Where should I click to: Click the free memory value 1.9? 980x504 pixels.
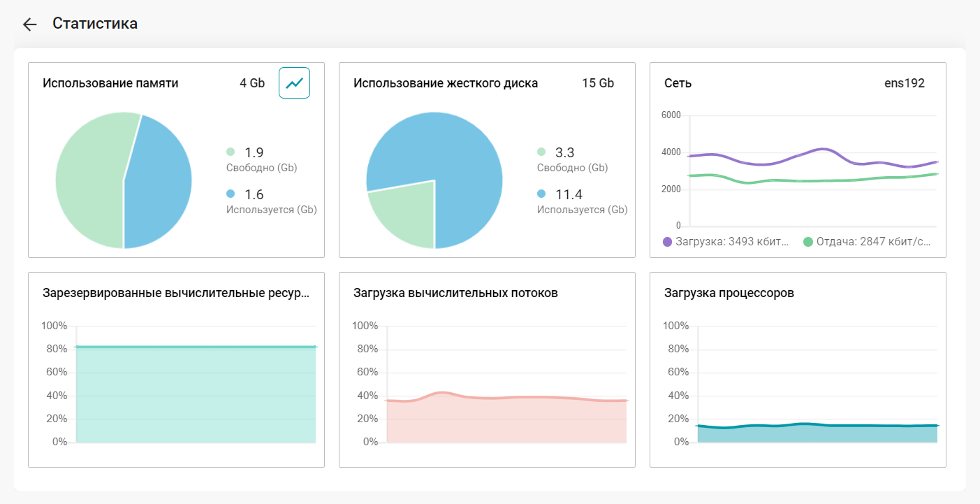coord(254,152)
